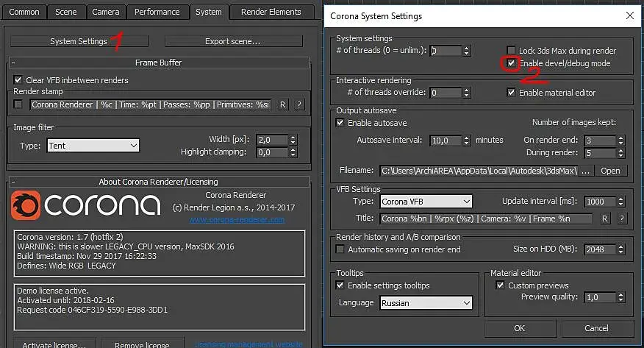Click the On render end value field

[x=600, y=140]
